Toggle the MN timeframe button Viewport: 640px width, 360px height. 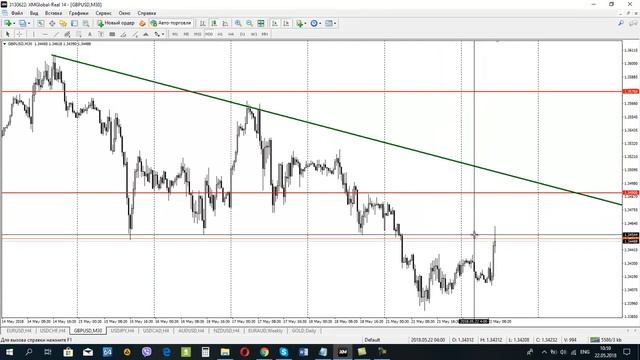tap(265, 34)
